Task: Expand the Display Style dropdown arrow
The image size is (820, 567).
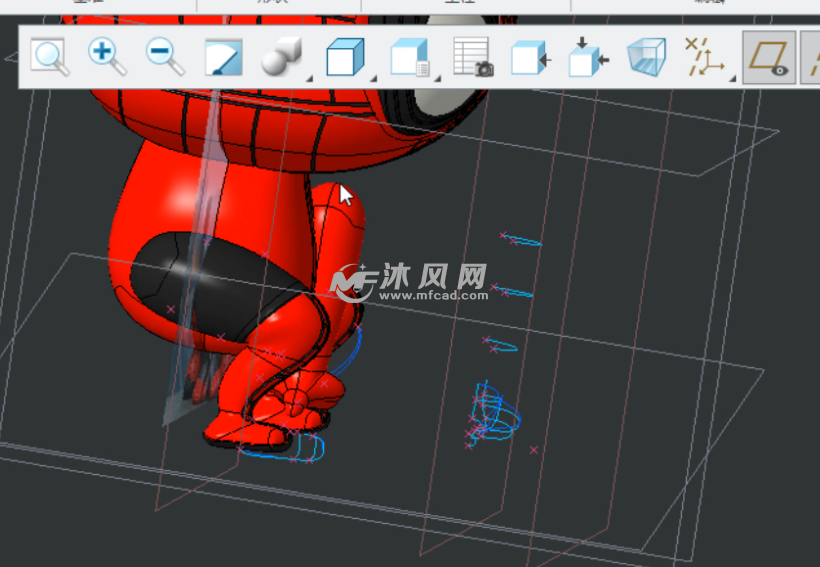Action: (x=309, y=78)
